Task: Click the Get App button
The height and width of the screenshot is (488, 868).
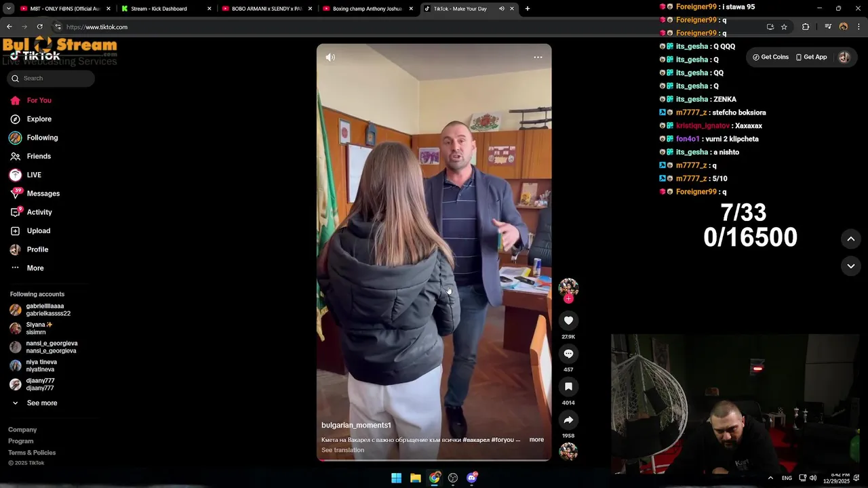Action: [x=811, y=58]
